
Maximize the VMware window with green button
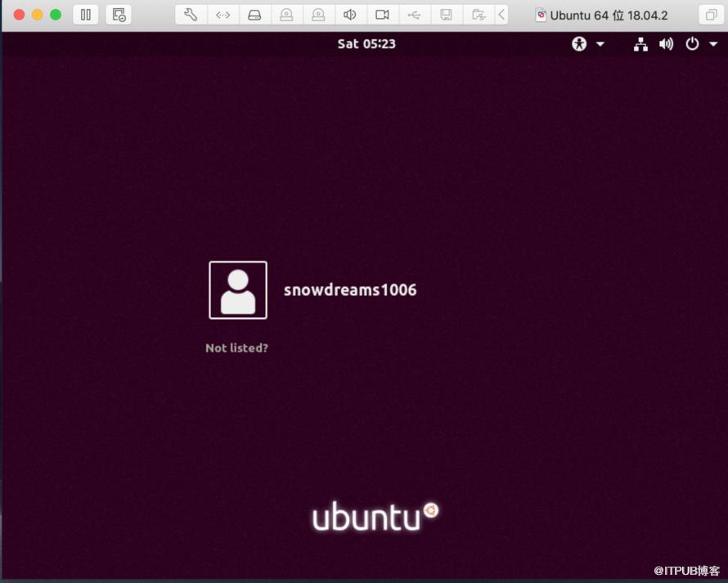click(56, 15)
